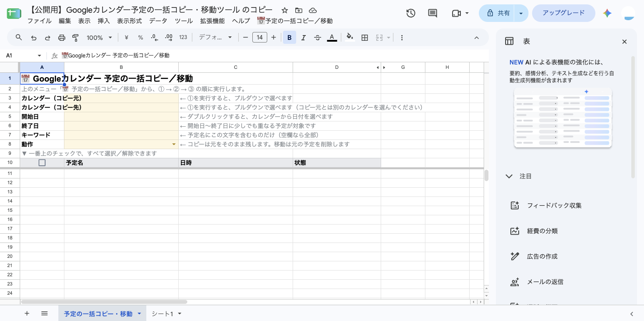644x321 pixels.
Task: View the cloud document status icon
Action: [x=313, y=10]
